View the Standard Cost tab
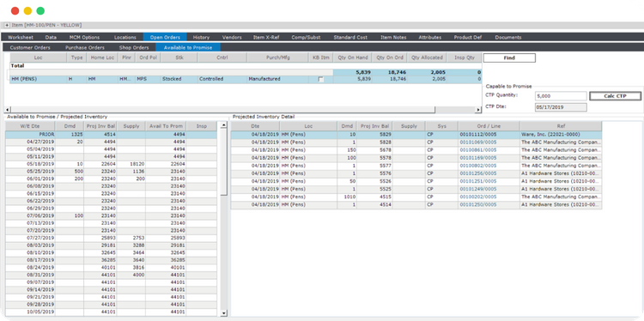The image size is (644, 321). click(350, 37)
